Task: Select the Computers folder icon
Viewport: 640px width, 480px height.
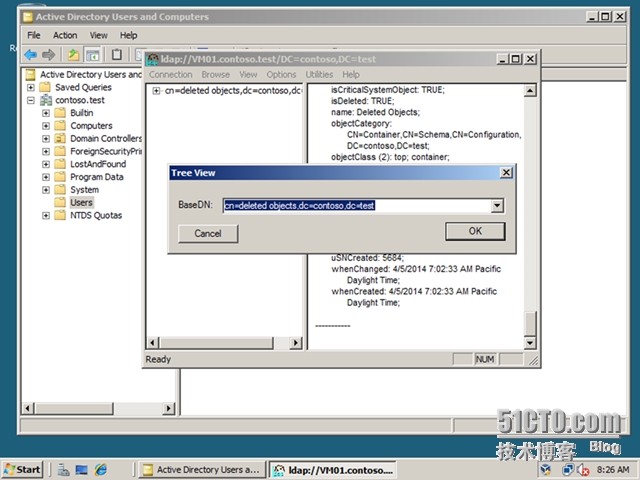Action: click(60, 126)
